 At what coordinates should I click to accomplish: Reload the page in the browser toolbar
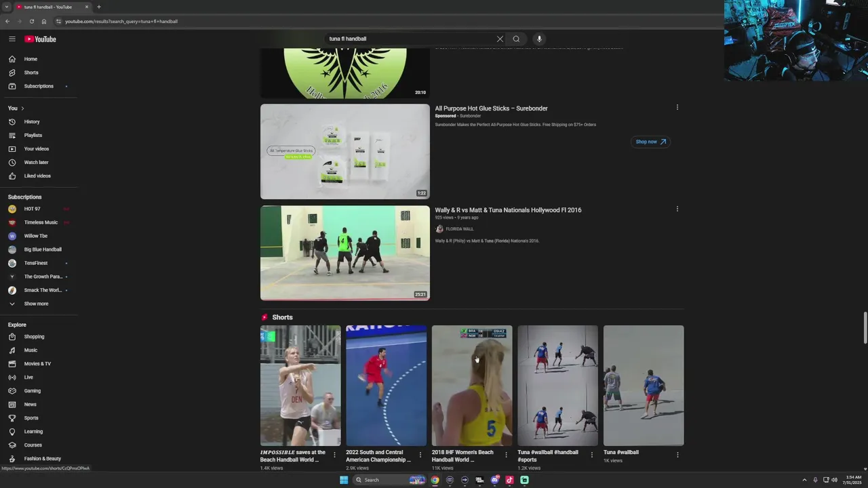pos(31,21)
